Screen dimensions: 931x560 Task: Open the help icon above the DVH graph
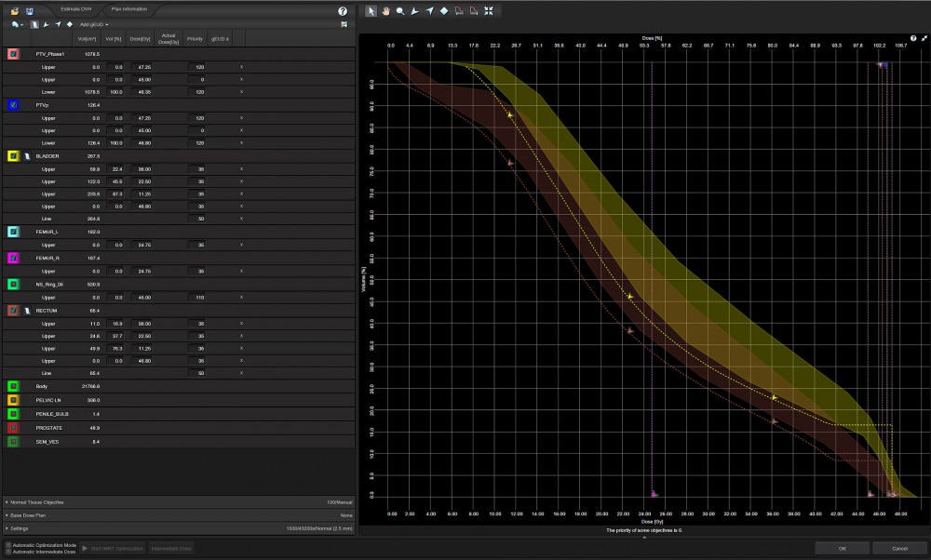913,38
